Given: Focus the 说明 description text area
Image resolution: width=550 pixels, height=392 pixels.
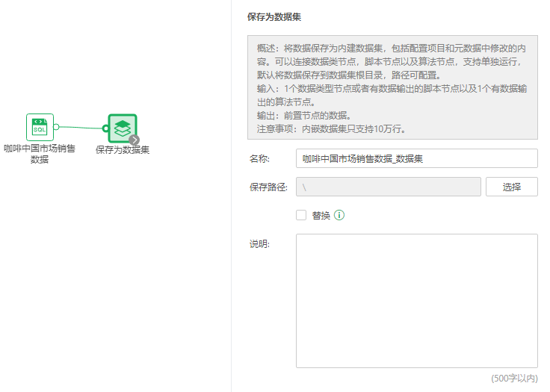Looking at the screenshot, I should [416, 300].
